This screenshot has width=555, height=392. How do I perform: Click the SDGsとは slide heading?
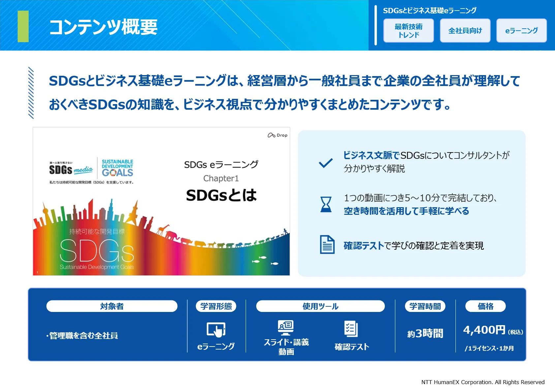(221, 195)
